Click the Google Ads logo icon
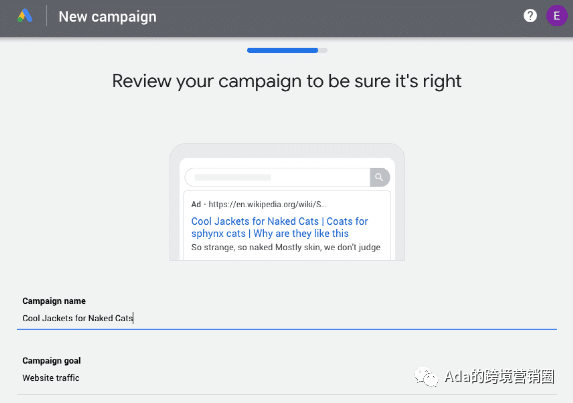The width and height of the screenshot is (573, 403). pos(25,16)
